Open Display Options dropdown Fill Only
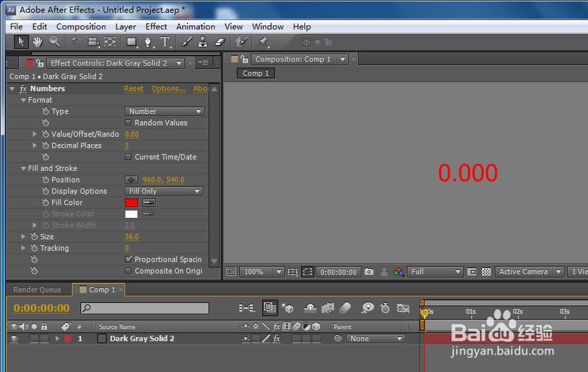This screenshot has height=372, width=588. click(164, 191)
